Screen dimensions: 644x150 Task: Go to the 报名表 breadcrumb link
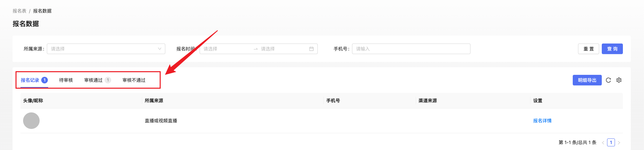[x=19, y=11]
